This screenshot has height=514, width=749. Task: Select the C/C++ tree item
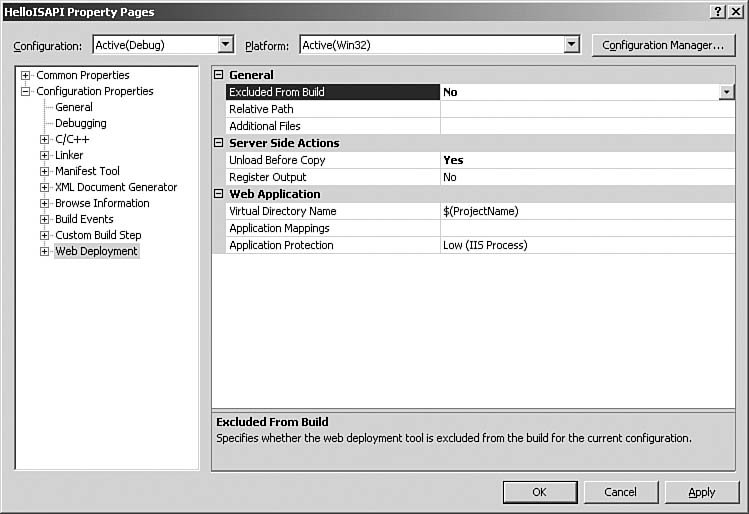click(x=72, y=139)
